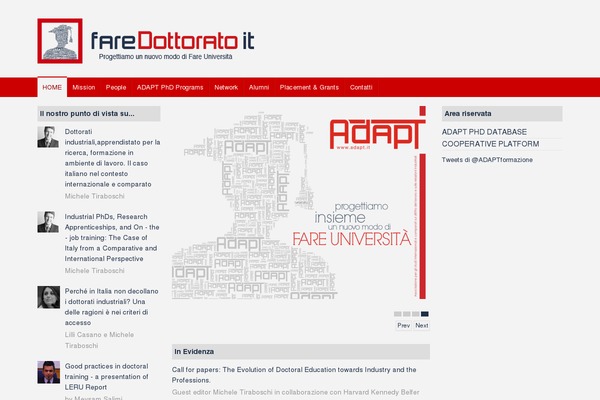The width and height of the screenshot is (600, 400).
Task: Navigate to the Alumni section
Action: pyautogui.click(x=259, y=87)
